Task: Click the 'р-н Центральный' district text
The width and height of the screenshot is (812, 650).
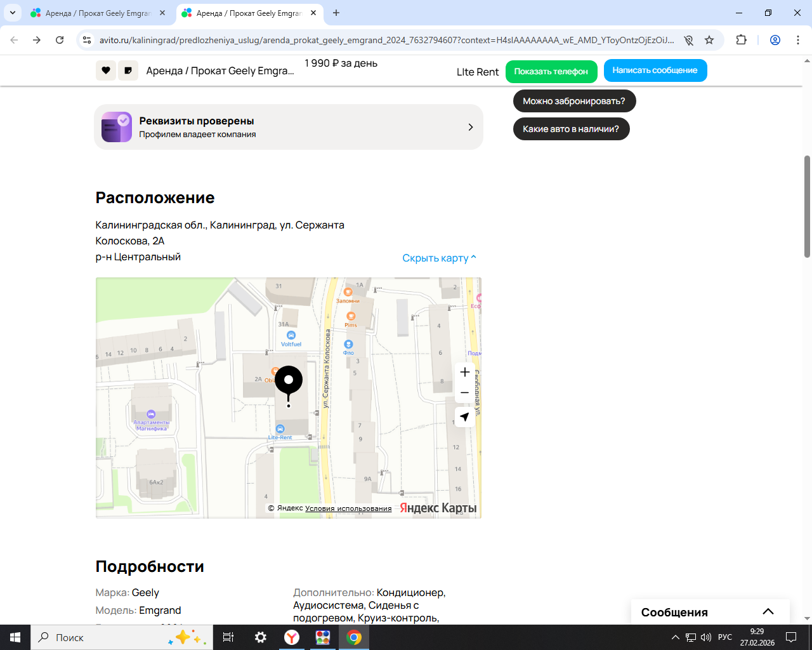Action: (138, 257)
